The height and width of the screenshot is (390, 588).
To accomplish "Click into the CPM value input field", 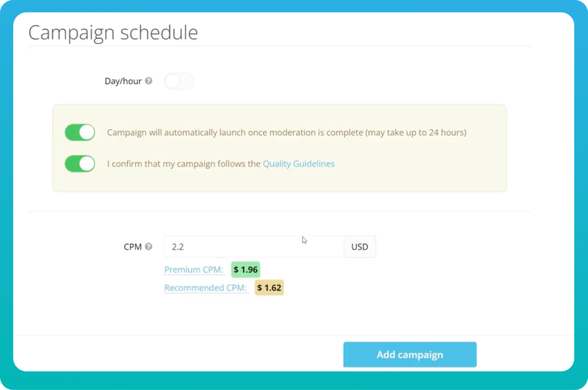I will [x=254, y=247].
